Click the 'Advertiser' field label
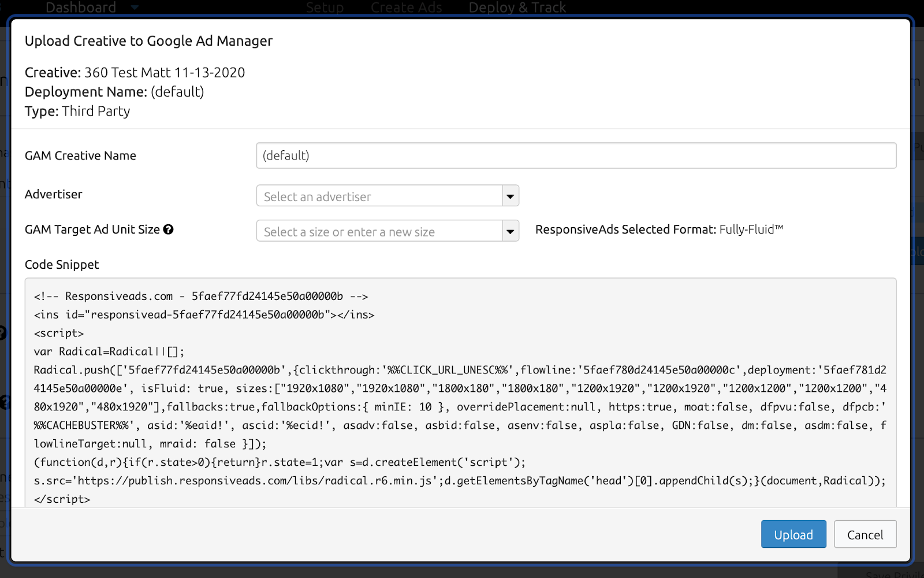This screenshot has height=578, width=924. (54, 194)
